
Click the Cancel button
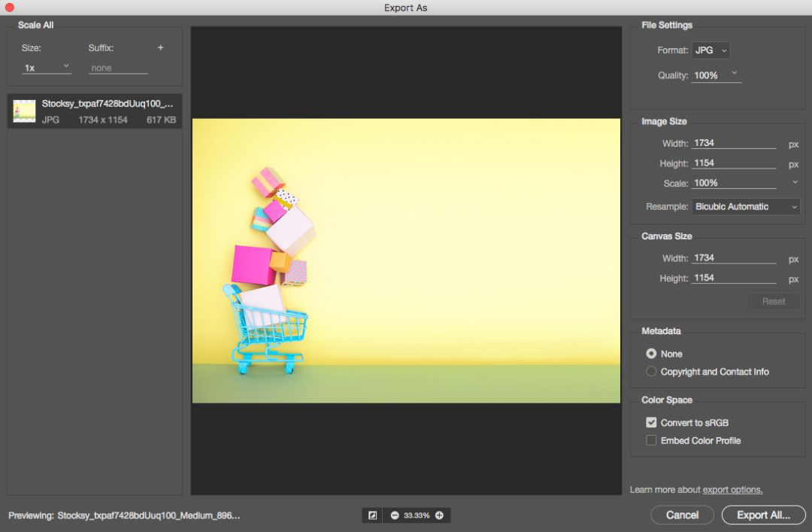(682, 515)
